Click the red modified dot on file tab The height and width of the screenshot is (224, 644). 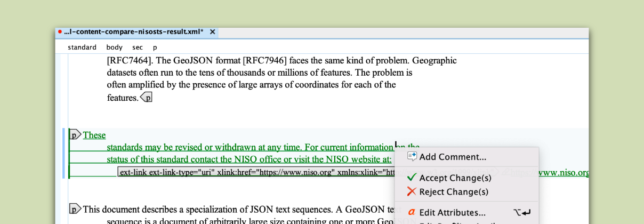pyautogui.click(x=60, y=32)
